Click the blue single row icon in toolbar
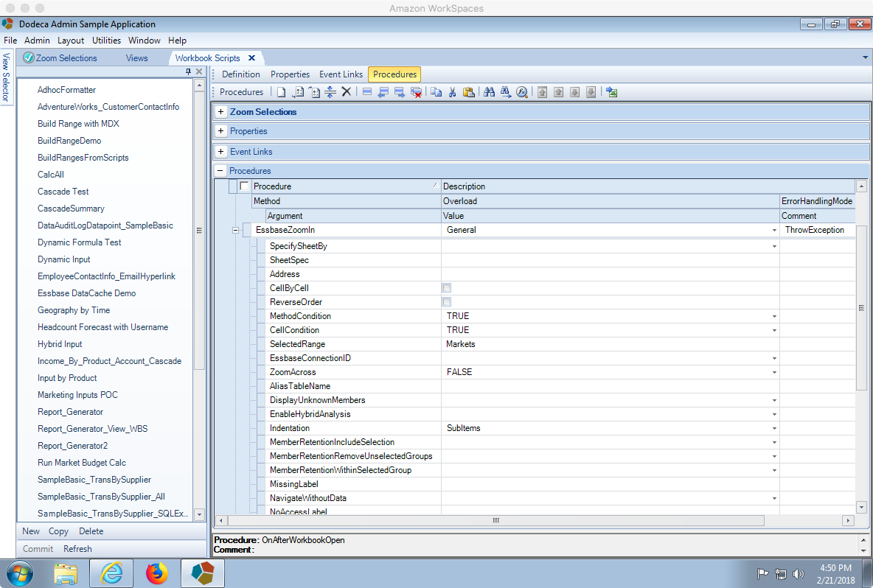The image size is (873, 588). click(367, 92)
